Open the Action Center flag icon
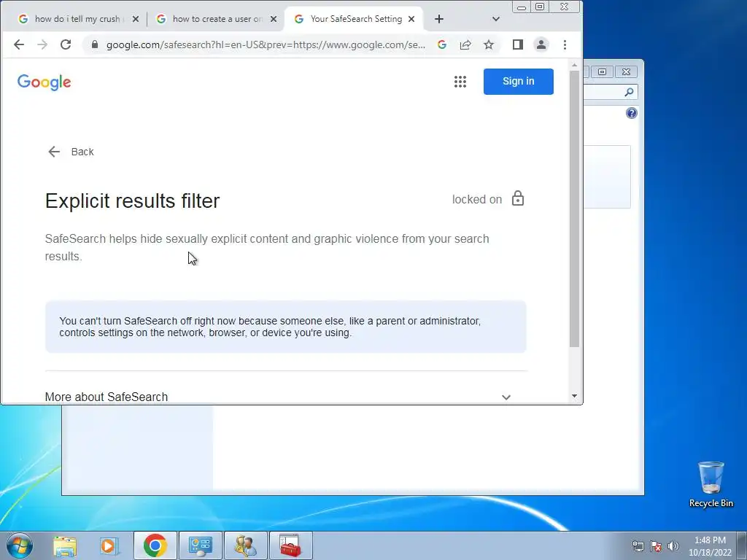Viewport: 747px width, 560px height. pyautogui.click(x=656, y=546)
